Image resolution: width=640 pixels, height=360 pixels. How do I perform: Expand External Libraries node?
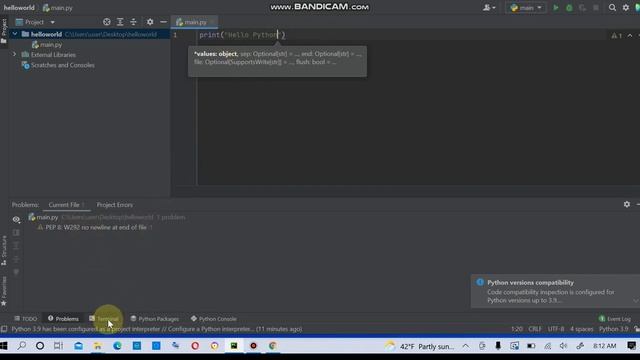click(x=15, y=54)
